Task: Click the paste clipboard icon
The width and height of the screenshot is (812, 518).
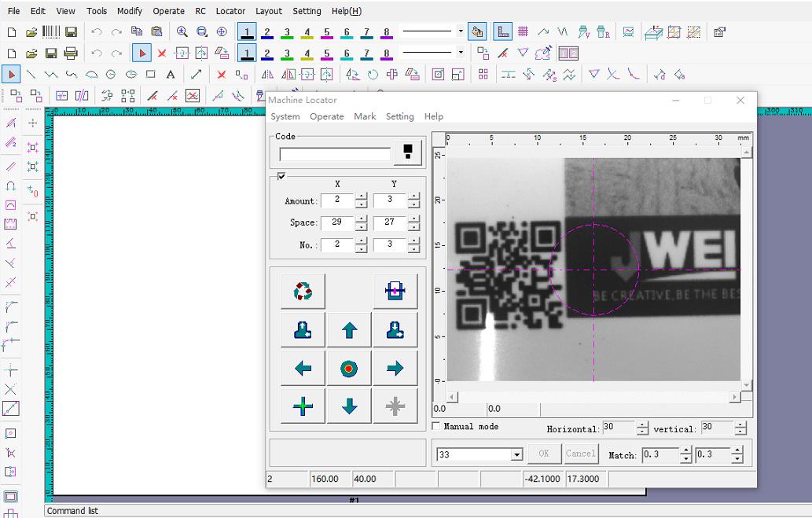Action: [x=156, y=31]
